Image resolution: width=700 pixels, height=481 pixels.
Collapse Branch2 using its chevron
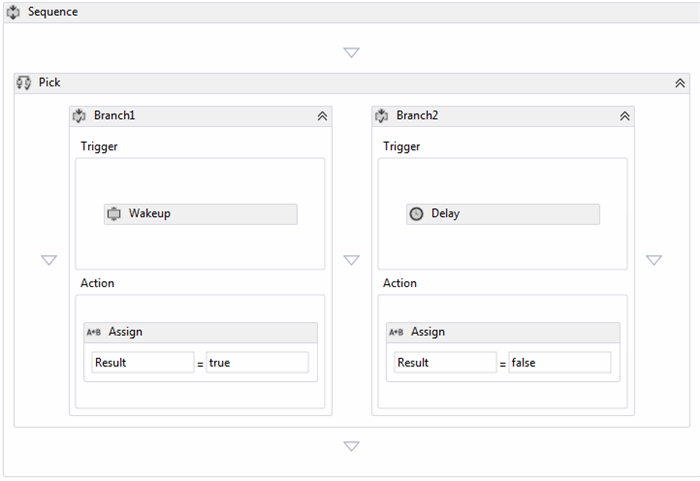624,116
